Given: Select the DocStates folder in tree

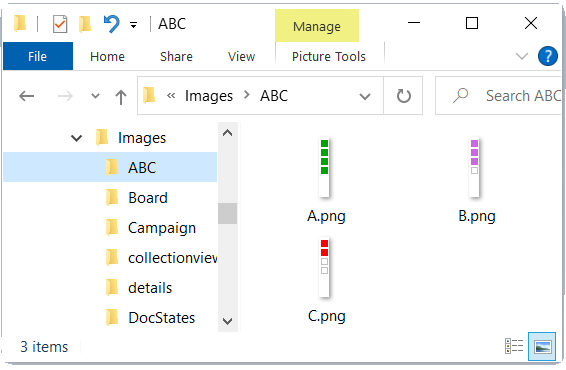Looking at the screenshot, I should tap(161, 318).
